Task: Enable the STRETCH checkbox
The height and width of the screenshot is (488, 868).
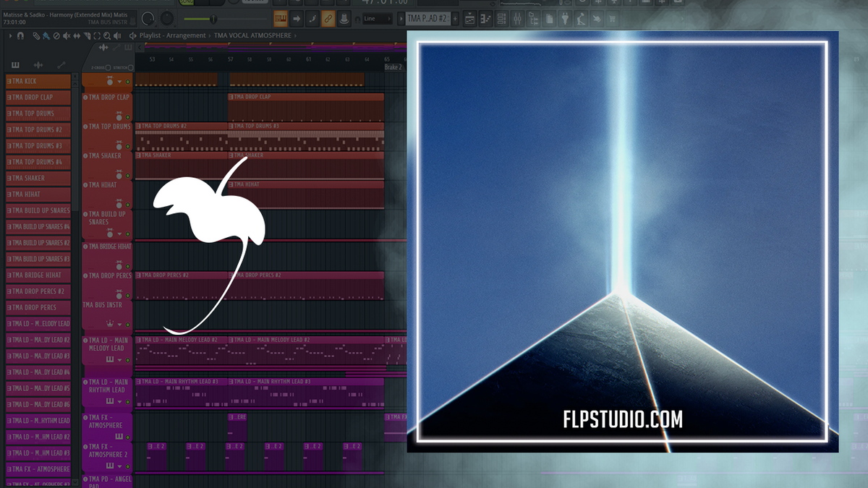Action: 130,67
